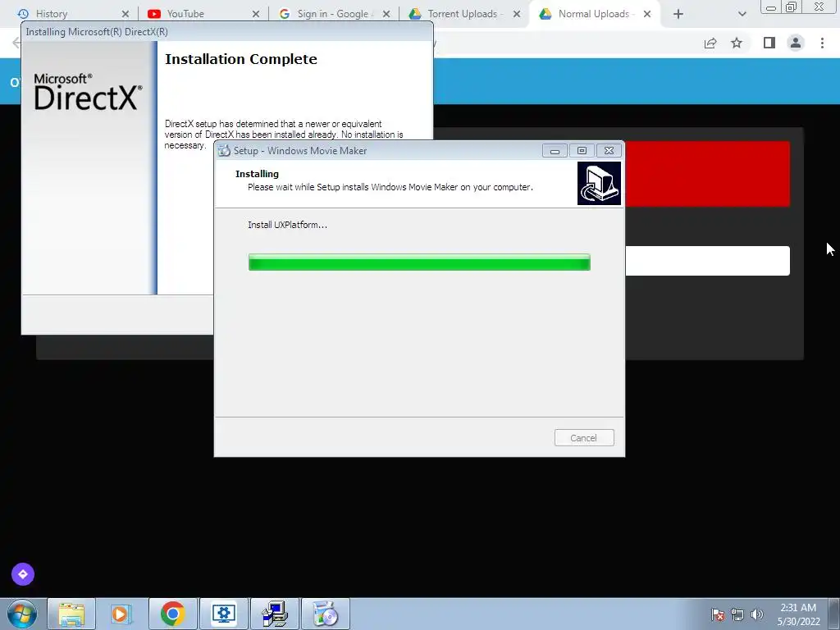Open the Chrome three-dot menu
Screen dimensions: 840x630
coord(822,43)
